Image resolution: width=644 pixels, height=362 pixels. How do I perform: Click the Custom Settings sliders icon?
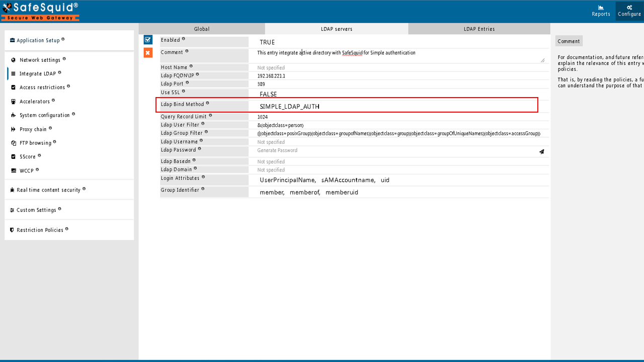pyautogui.click(x=12, y=210)
